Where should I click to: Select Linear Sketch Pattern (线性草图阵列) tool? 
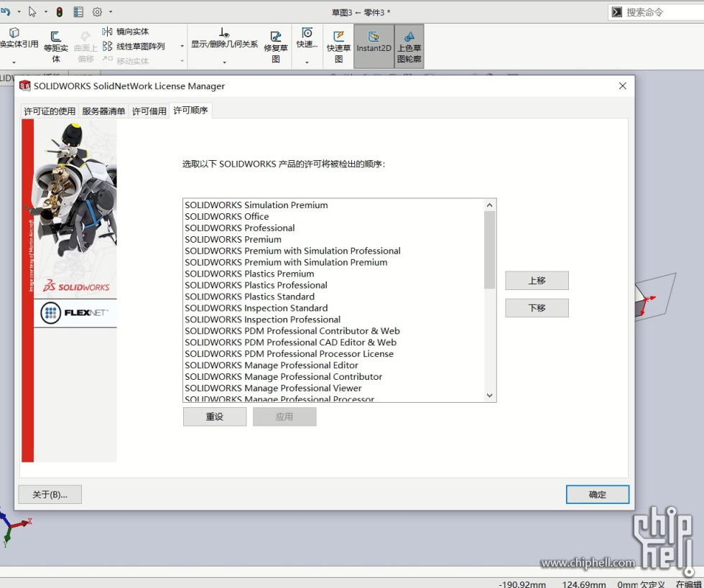pos(134,46)
